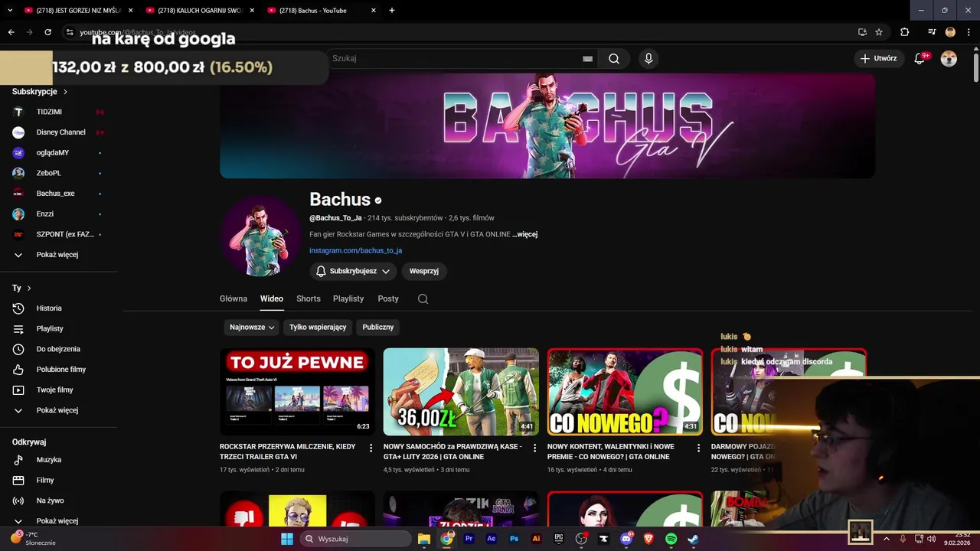Open tab search dropdown in Chrome
Screen dimensions: 980x551
tap(10, 11)
